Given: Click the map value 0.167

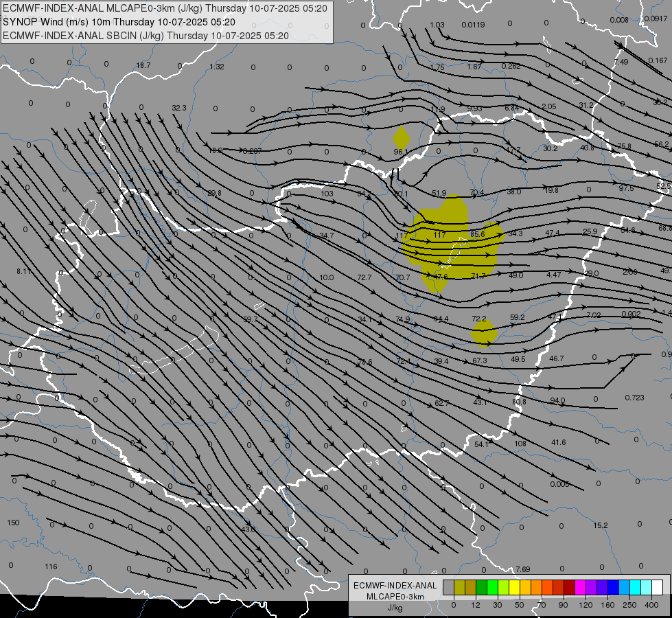Looking at the screenshot, I should [658, 60].
